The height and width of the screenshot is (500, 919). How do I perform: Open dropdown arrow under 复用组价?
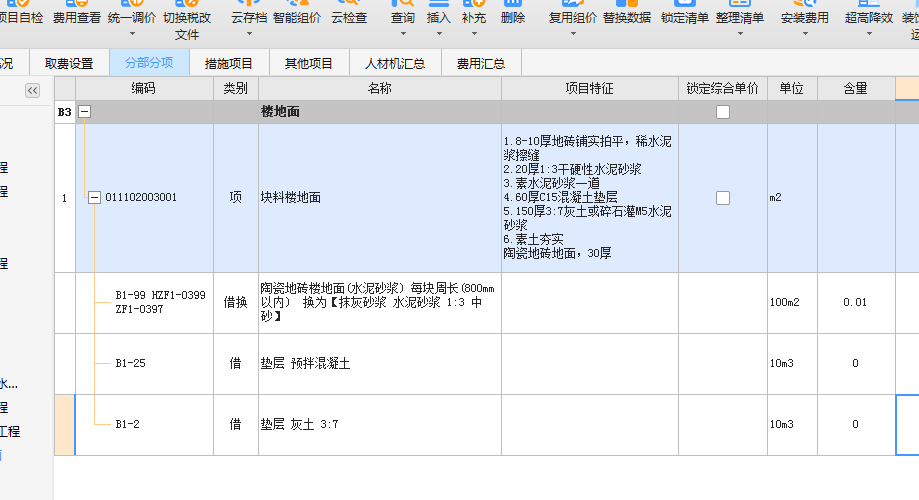point(573,34)
